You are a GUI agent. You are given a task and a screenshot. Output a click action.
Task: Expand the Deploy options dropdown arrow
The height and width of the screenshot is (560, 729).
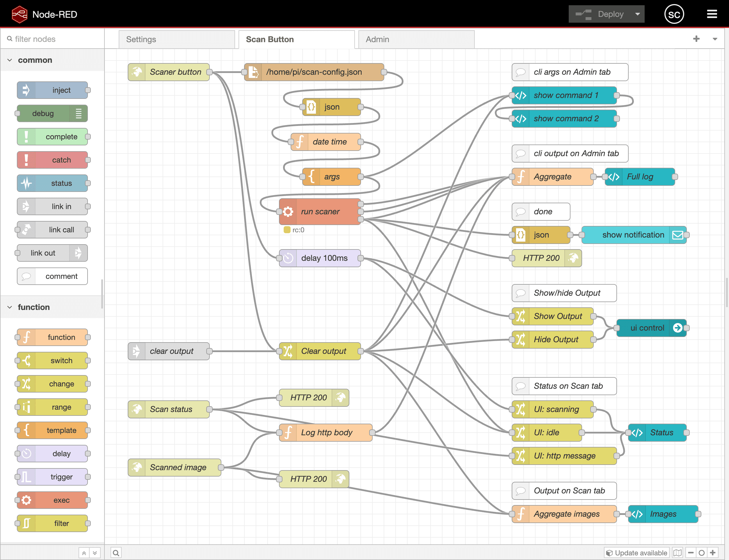pyautogui.click(x=637, y=14)
